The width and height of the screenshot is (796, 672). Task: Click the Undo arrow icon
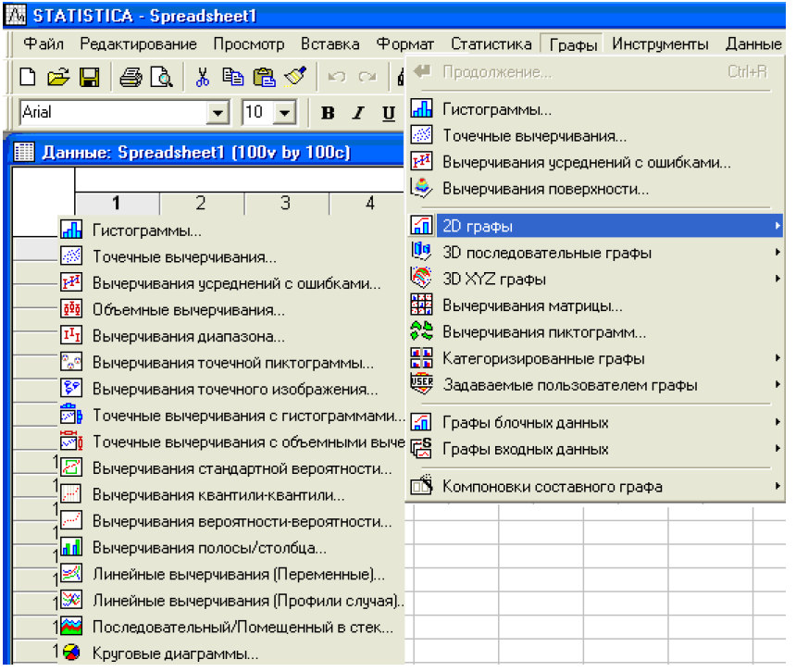pos(337,77)
